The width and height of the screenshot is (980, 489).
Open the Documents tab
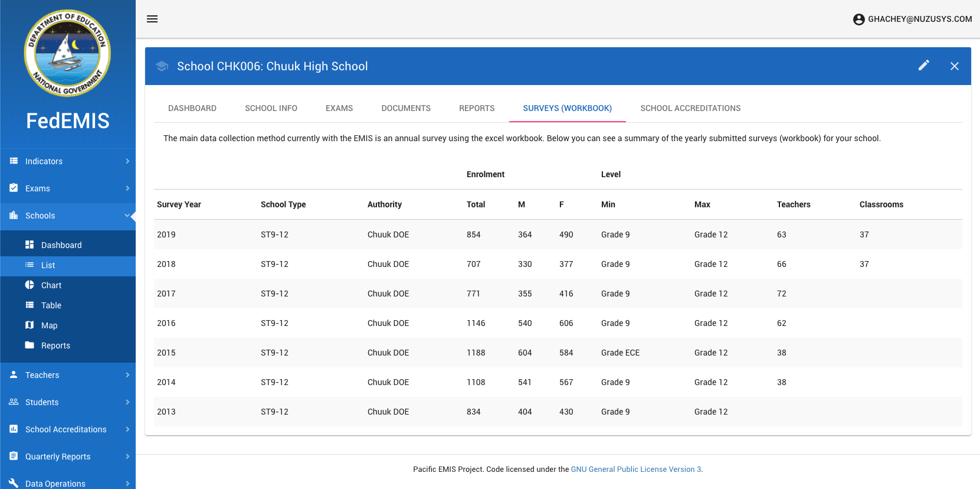click(405, 108)
